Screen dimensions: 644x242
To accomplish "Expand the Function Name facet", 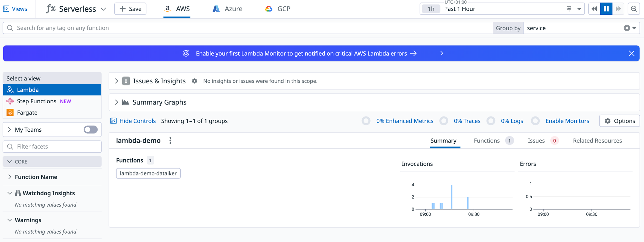I will pos(10,177).
